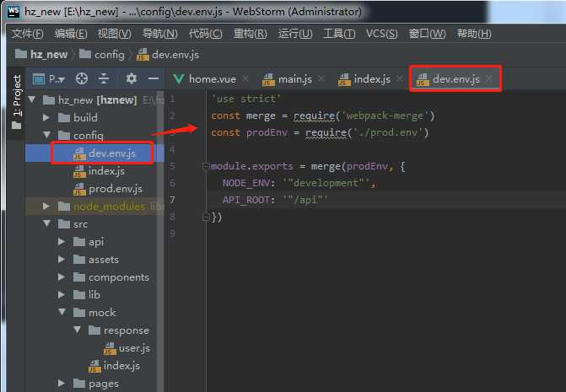Viewport: 566px width, 392px height.
Task: Close the dev.env.js tab
Action: click(x=489, y=78)
